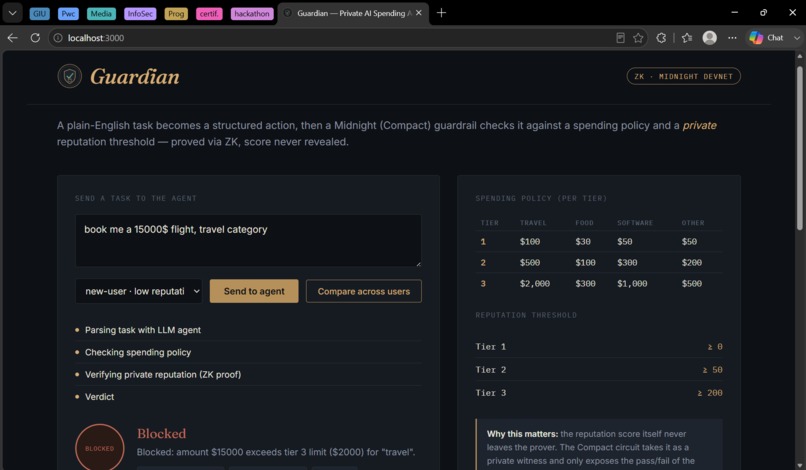Click the 'Why this matters' note
The image size is (806, 470).
point(599,445)
